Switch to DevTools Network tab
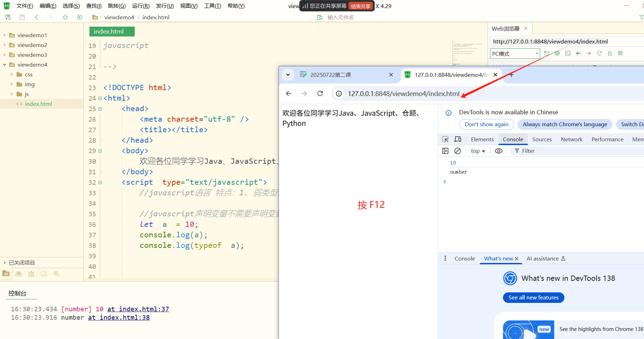 tap(571, 139)
